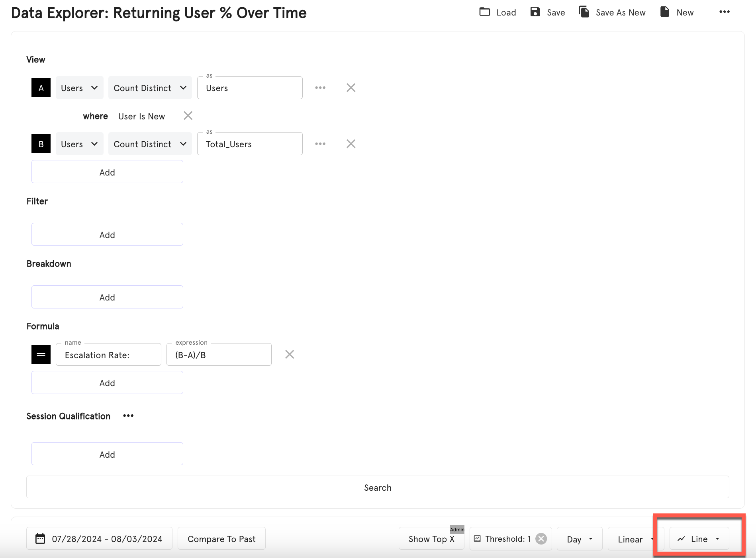Open the Day granularity dropdown
The height and width of the screenshot is (558, 756).
580,539
